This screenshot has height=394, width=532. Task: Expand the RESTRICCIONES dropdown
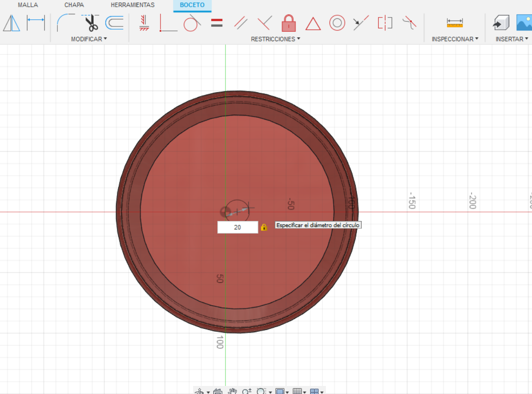[276, 39]
